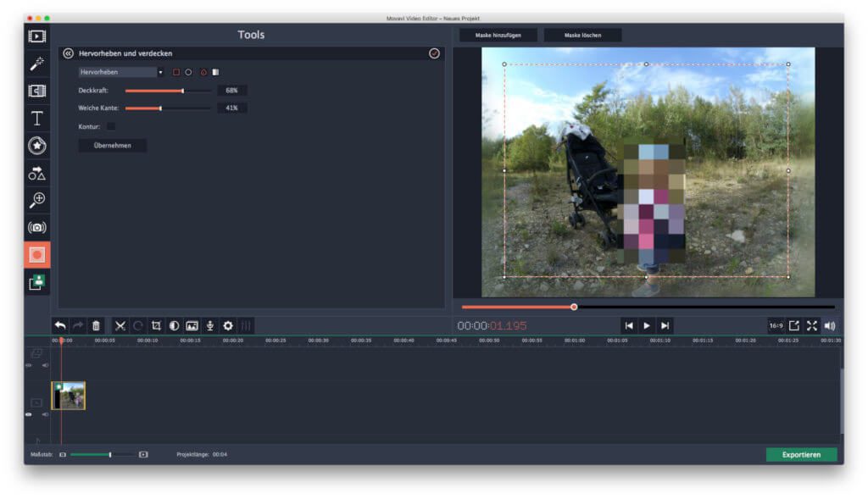The image size is (868, 499).
Task: Click the Deckkraft opacity slider
Action: point(168,90)
